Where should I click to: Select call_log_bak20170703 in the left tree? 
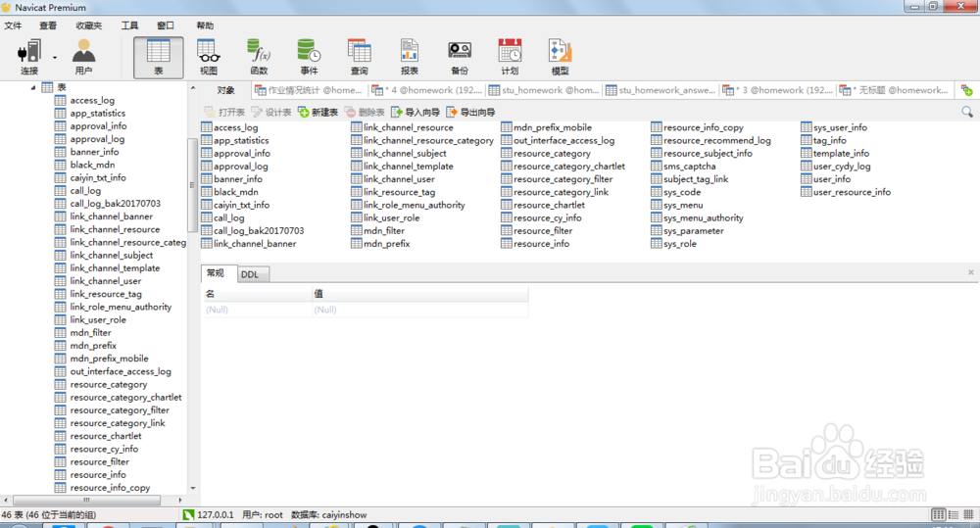115,204
